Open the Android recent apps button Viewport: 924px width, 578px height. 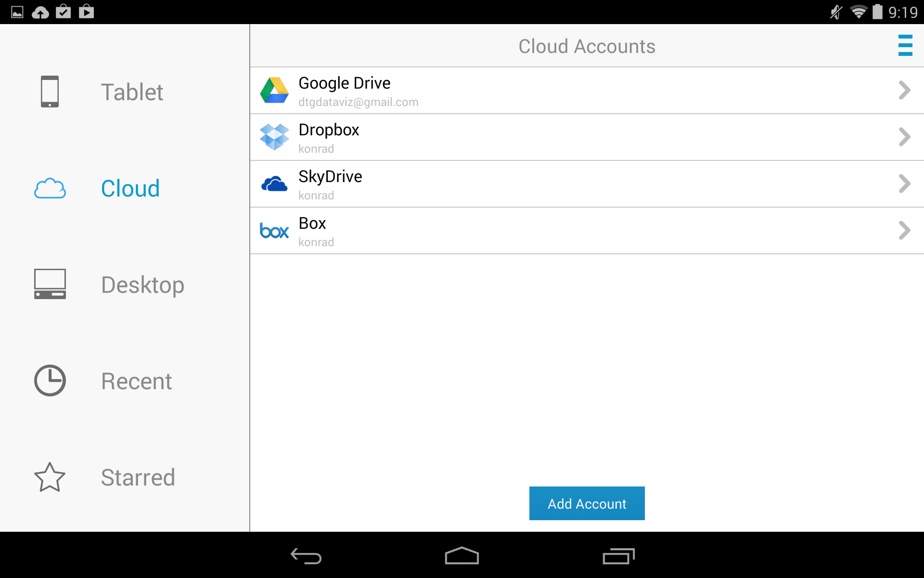(618, 556)
